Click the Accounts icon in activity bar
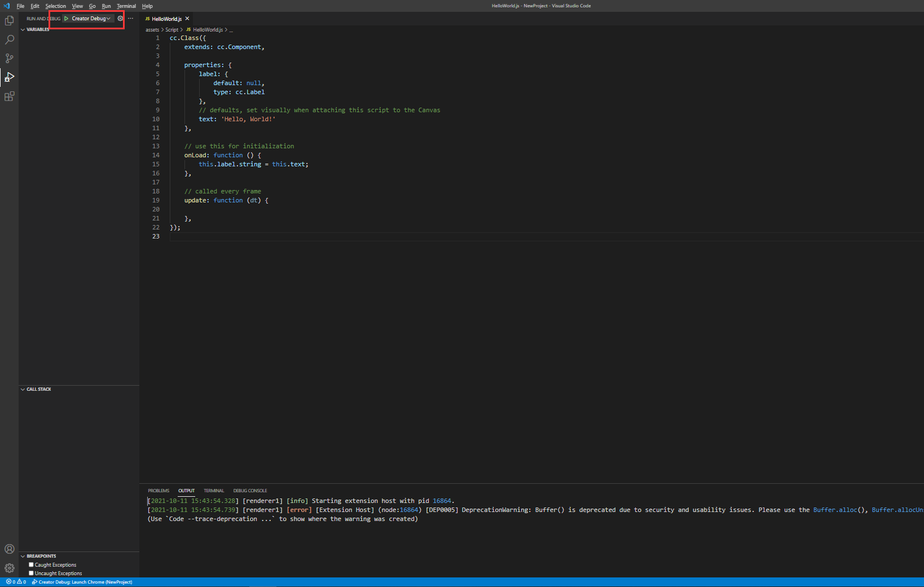924x587 pixels. point(9,549)
